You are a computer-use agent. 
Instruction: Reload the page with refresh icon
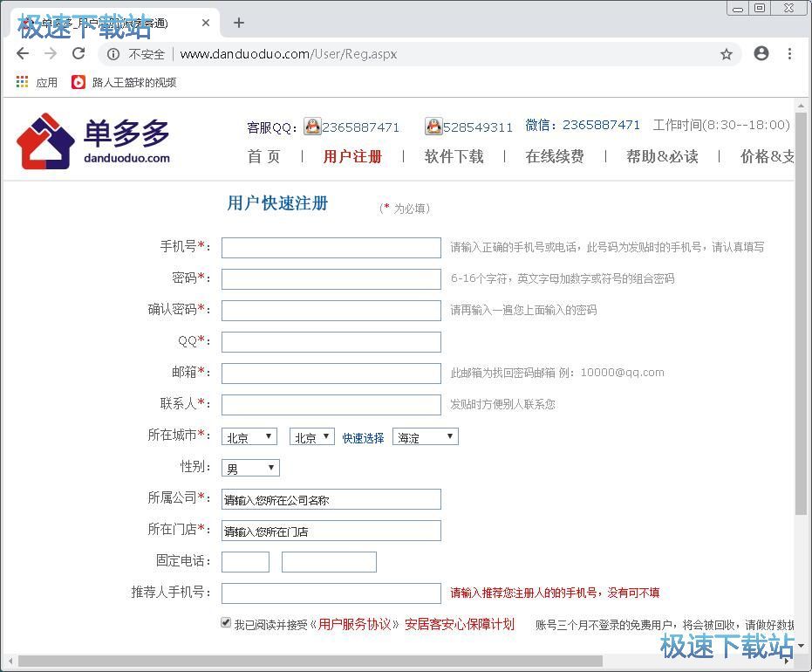pos(78,53)
